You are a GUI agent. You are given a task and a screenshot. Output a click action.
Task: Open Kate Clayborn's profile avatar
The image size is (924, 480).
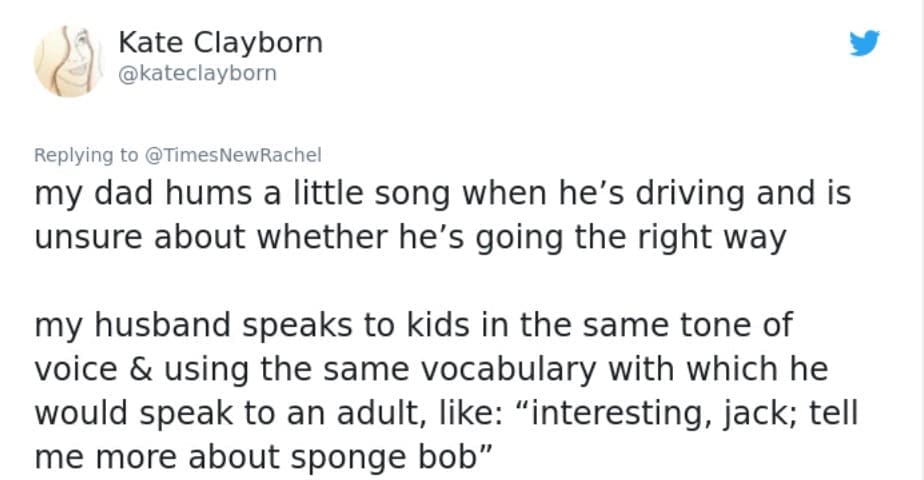(66, 62)
